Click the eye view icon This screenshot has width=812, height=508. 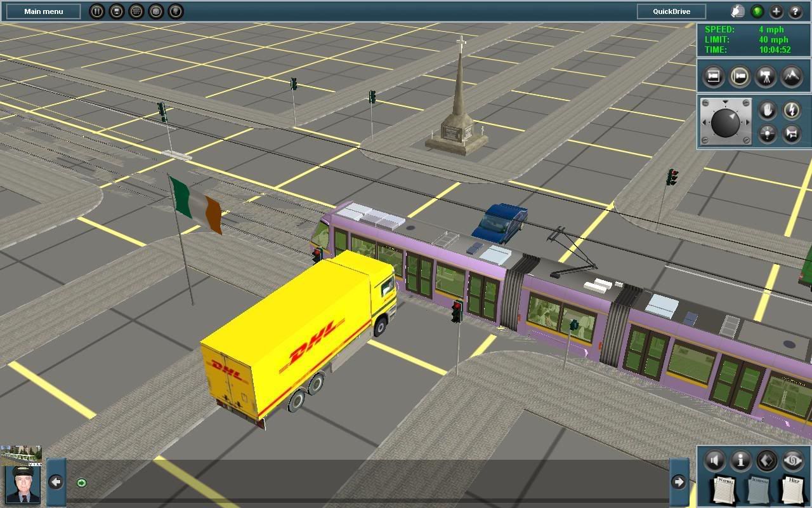[x=793, y=460]
